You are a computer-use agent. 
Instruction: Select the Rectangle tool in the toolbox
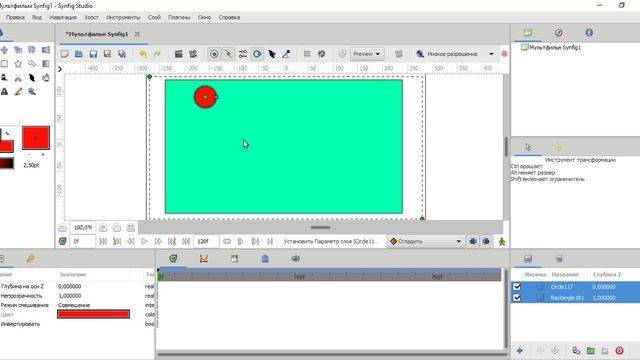(4, 64)
